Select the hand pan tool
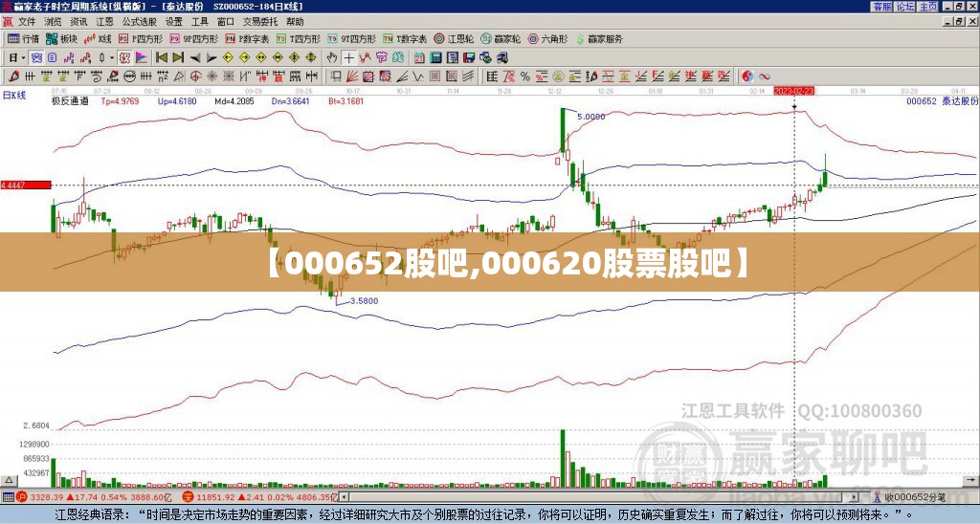This screenshot has width=980, height=524. [332, 57]
